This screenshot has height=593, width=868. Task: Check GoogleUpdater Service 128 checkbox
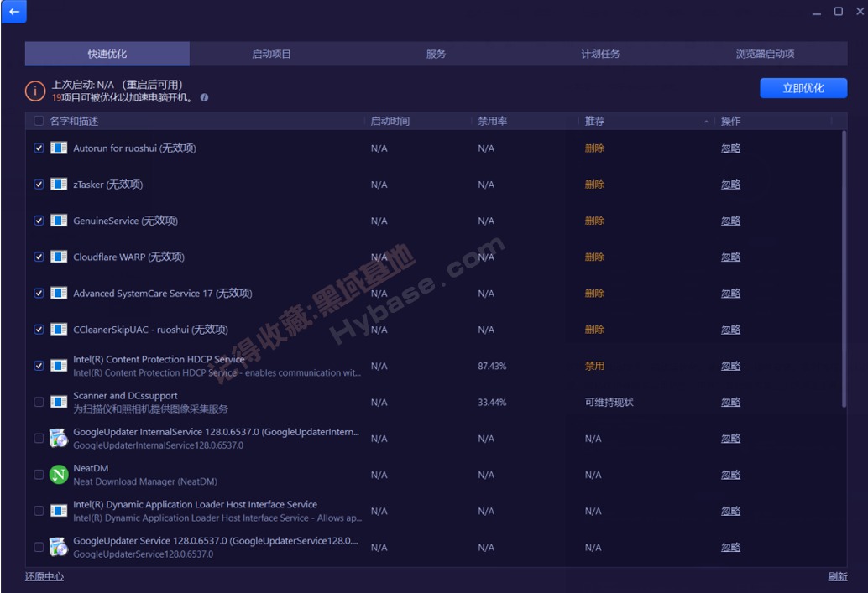pyautogui.click(x=39, y=547)
